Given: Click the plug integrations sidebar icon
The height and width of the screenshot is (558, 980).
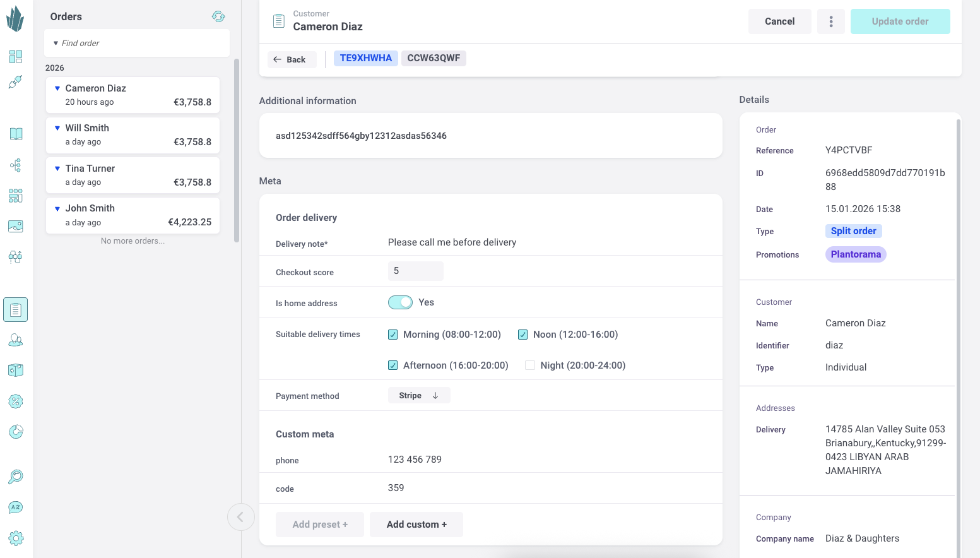Looking at the screenshot, I should 16,82.
